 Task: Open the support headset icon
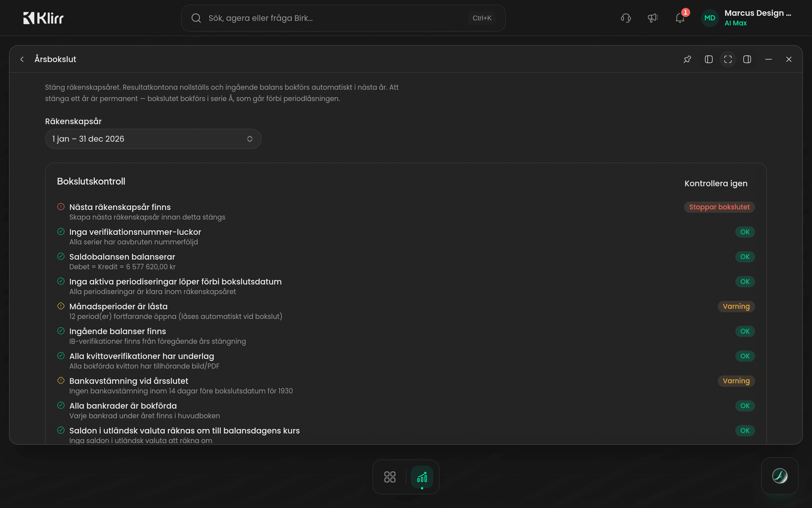point(626,18)
